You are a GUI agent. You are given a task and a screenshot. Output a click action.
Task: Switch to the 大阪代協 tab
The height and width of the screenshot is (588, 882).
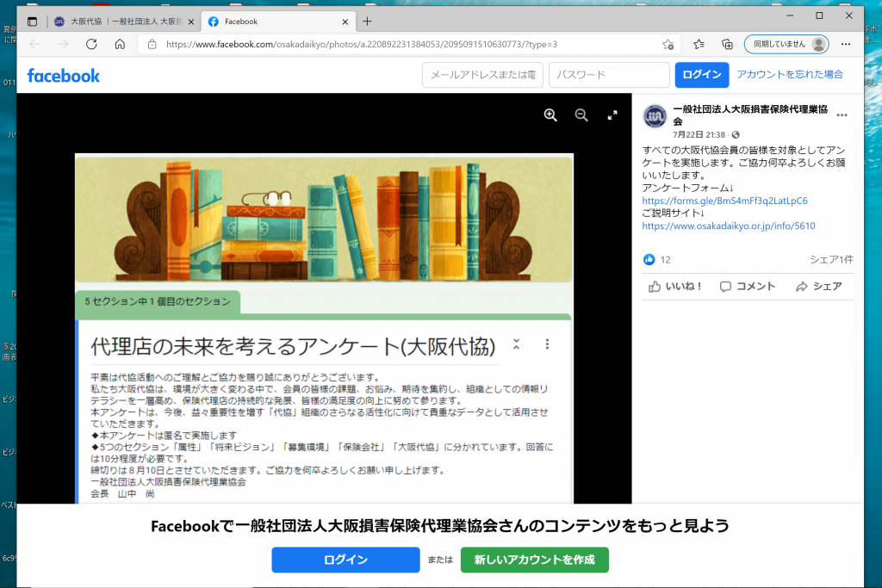point(123,22)
